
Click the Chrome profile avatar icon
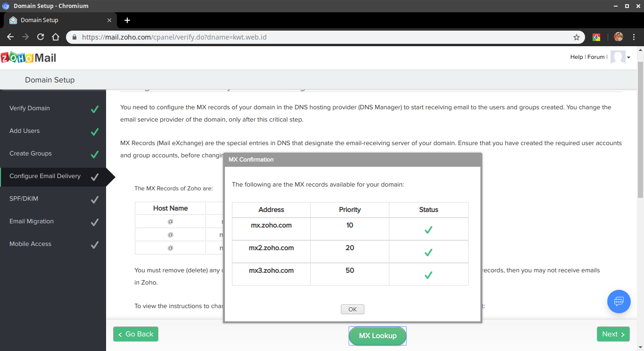click(618, 37)
